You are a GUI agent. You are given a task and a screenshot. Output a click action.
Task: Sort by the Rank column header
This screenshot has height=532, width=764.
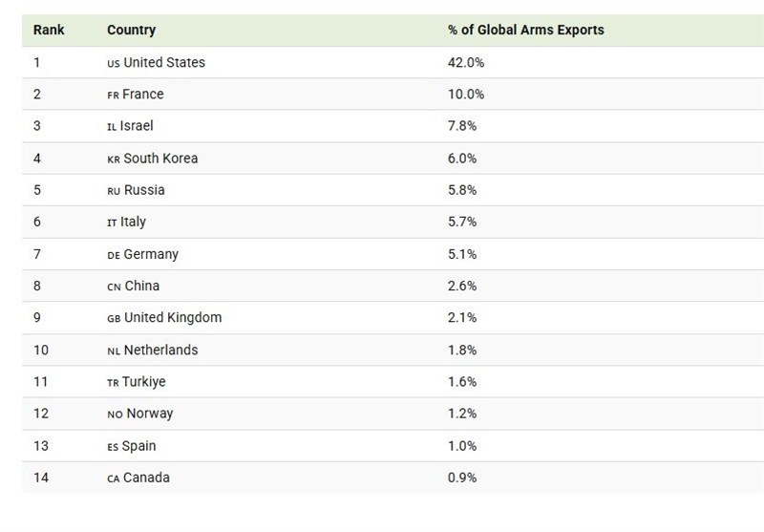[x=49, y=30]
